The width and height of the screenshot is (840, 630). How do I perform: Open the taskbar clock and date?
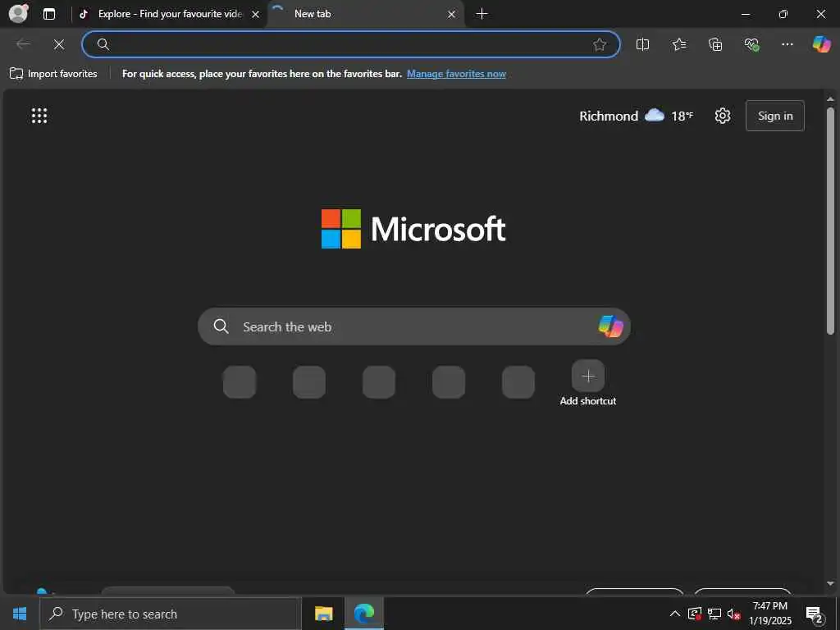[769, 614]
